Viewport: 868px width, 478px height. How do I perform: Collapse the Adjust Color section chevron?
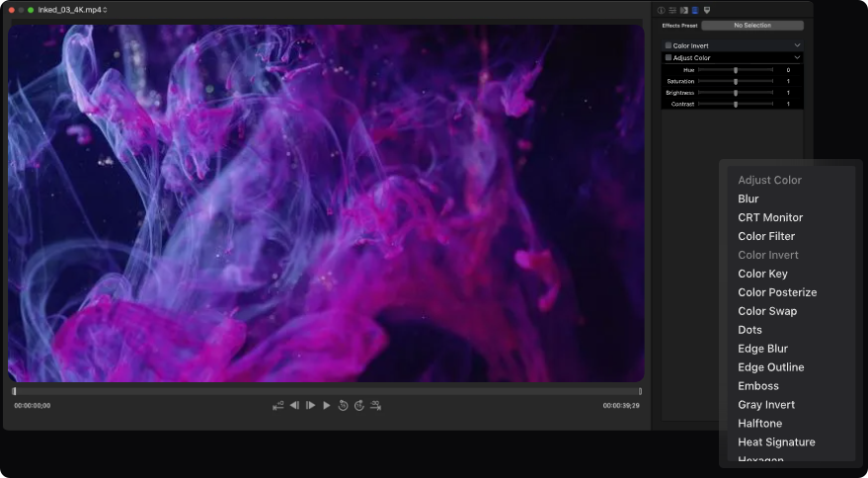tap(797, 58)
